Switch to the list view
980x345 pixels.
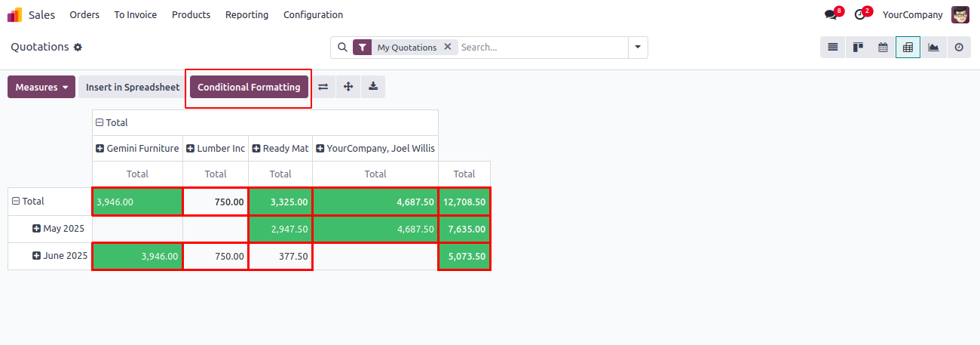[833, 47]
